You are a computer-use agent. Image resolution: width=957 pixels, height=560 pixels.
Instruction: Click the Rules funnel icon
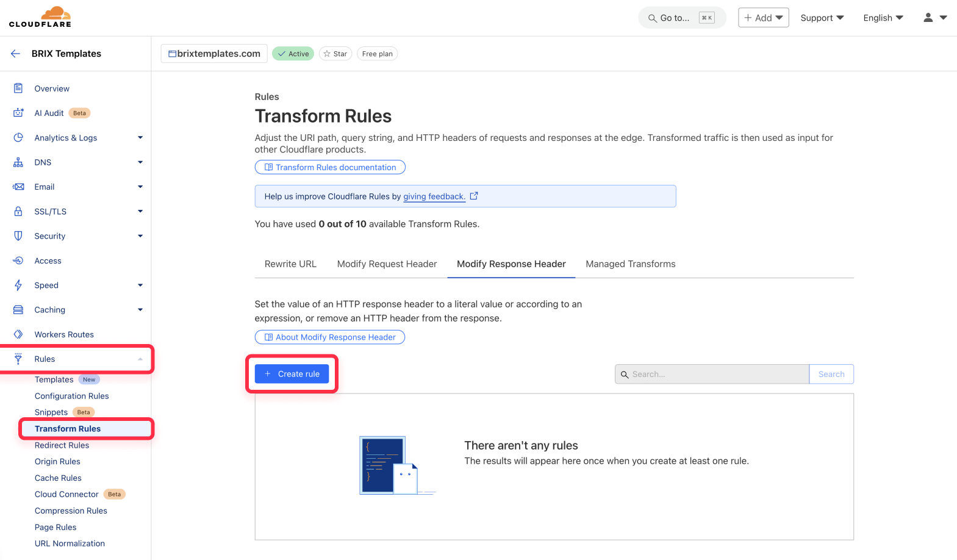point(18,359)
